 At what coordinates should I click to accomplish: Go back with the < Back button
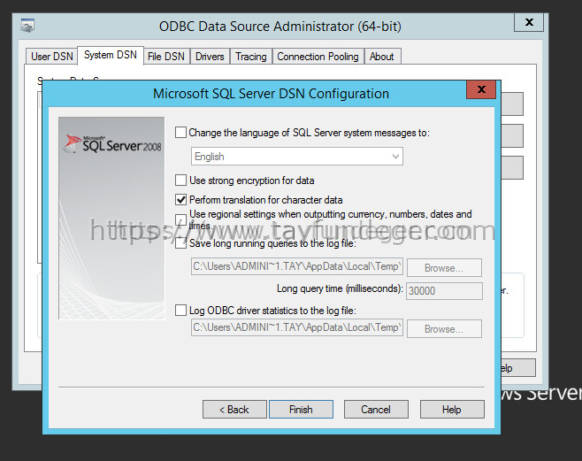234,409
